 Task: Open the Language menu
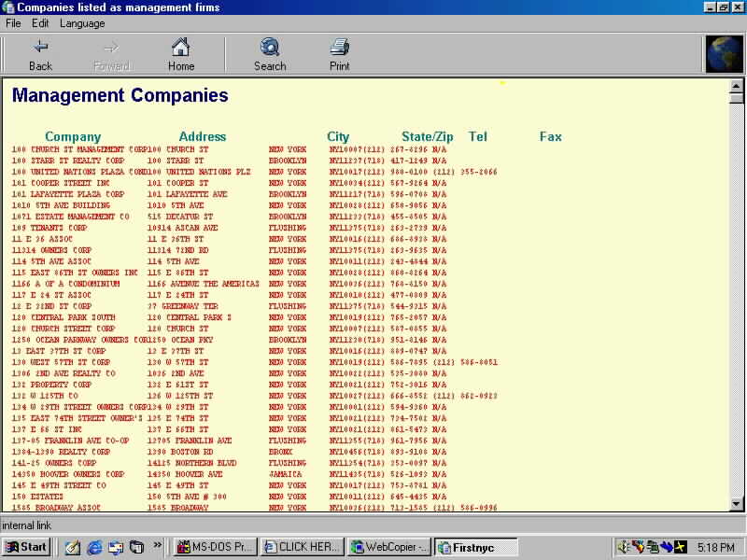pos(82,23)
